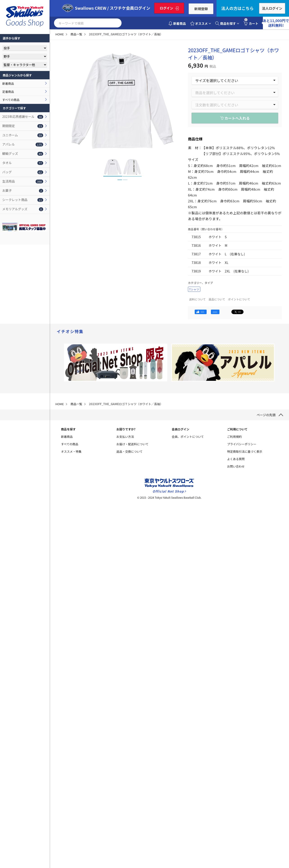This screenshot has width=289, height=868.
Task: Open the 商品を選択してください dropdown
Action: (235, 93)
